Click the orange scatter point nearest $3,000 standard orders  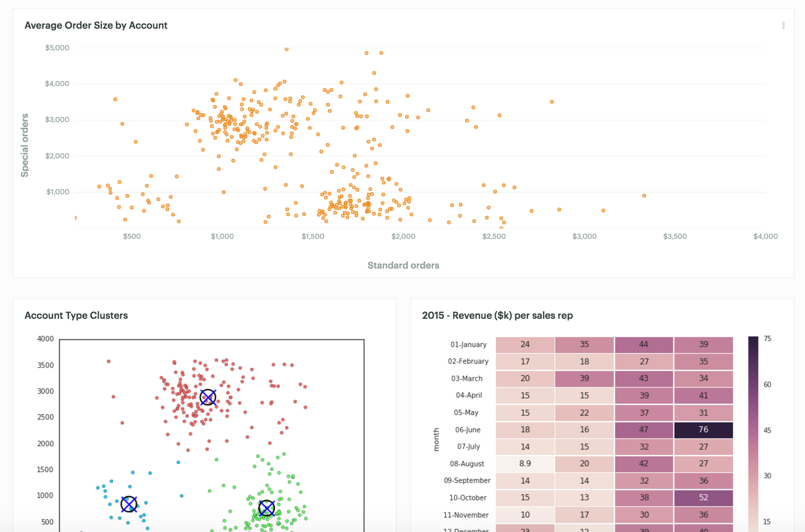coord(603,211)
